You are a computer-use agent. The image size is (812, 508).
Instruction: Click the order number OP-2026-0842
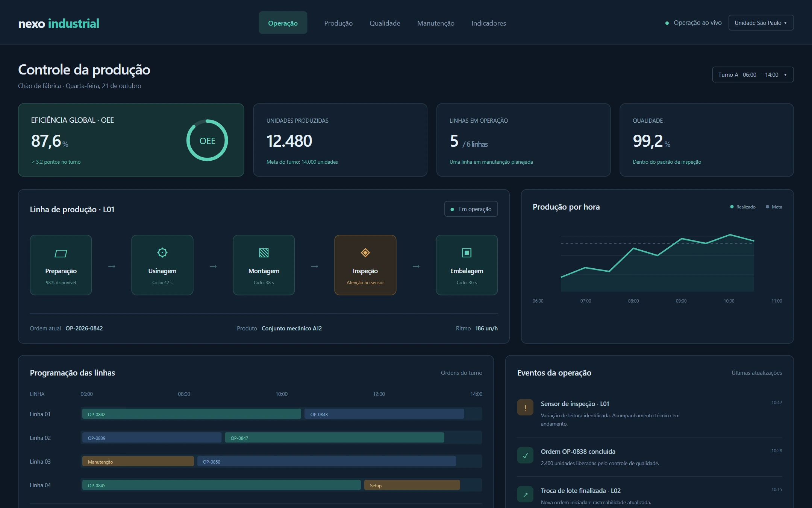tap(84, 328)
